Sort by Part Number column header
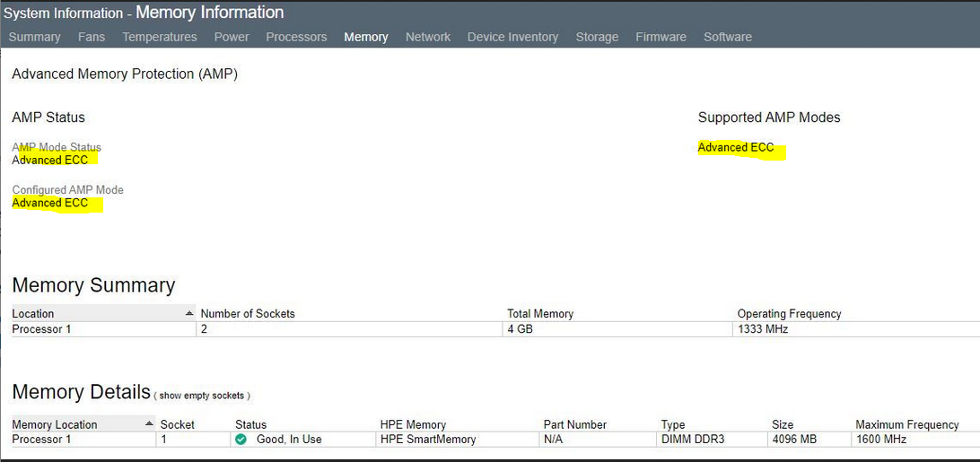 [575, 424]
